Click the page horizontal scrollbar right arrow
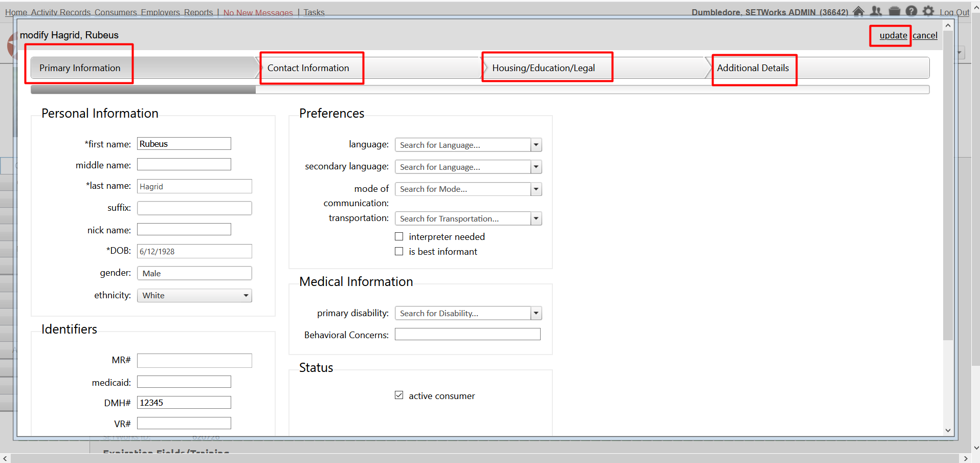Viewport: 980px width, 463px height. pyautogui.click(x=966, y=458)
